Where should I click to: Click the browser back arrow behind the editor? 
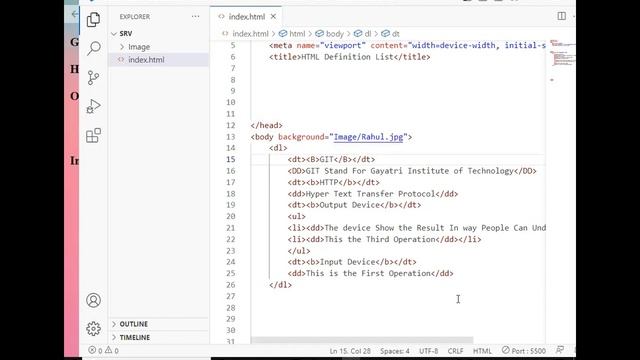(x=74, y=14)
